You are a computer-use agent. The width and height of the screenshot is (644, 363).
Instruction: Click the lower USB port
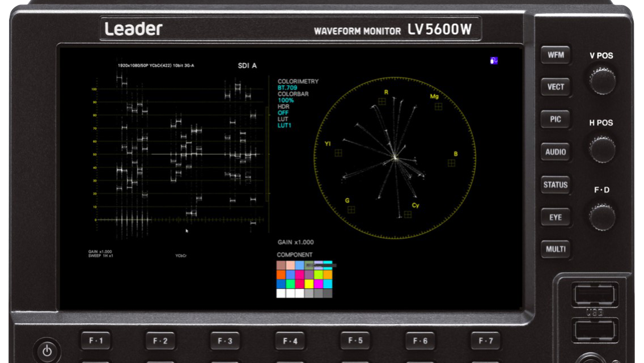pyautogui.click(x=595, y=330)
